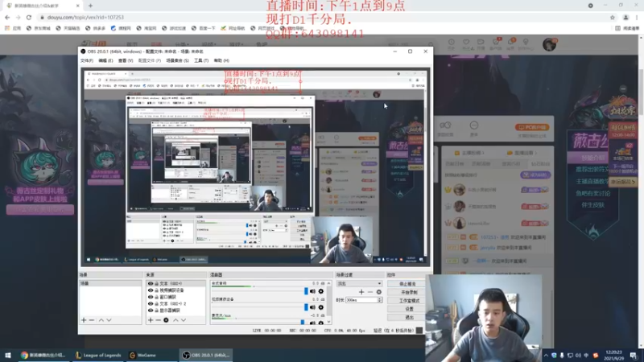Add a scene transition with plus icon
This screenshot has height=362, width=644.
[x=361, y=292]
